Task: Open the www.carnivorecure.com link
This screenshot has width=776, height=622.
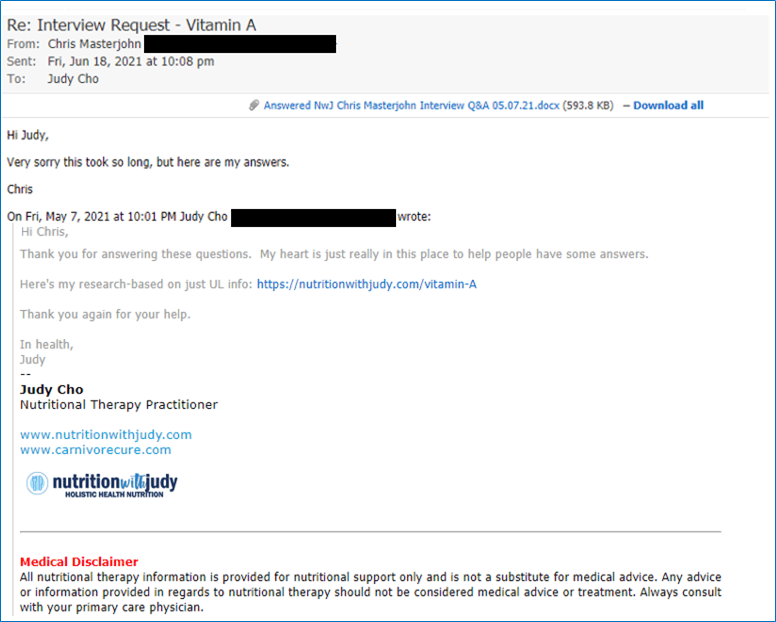Action: point(95,450)
